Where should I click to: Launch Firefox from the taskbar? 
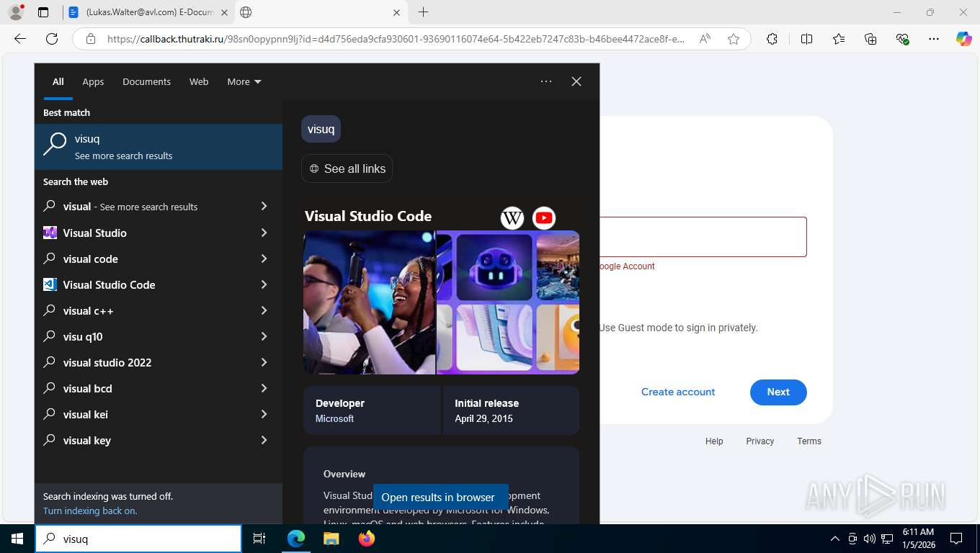[367, 539]
